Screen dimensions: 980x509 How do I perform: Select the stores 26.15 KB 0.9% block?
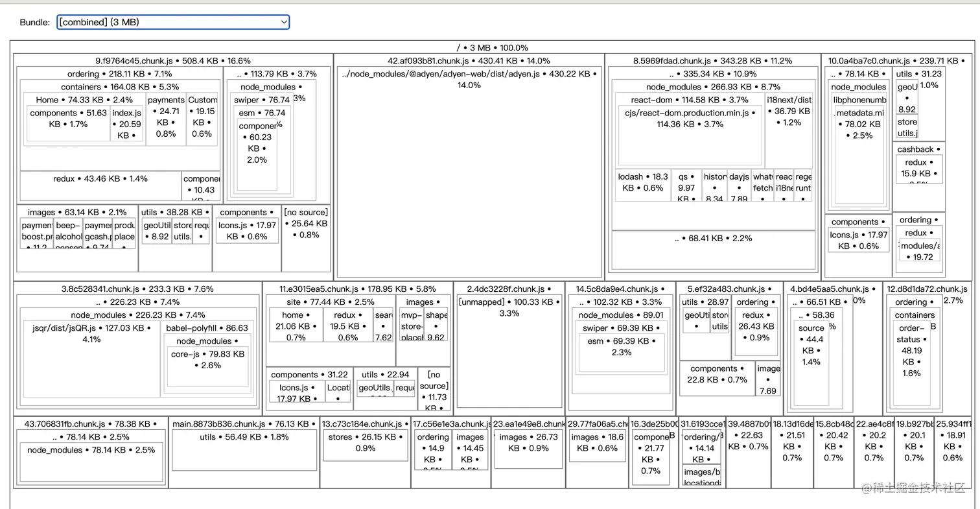pyautogui.click(x=366, y=446)
